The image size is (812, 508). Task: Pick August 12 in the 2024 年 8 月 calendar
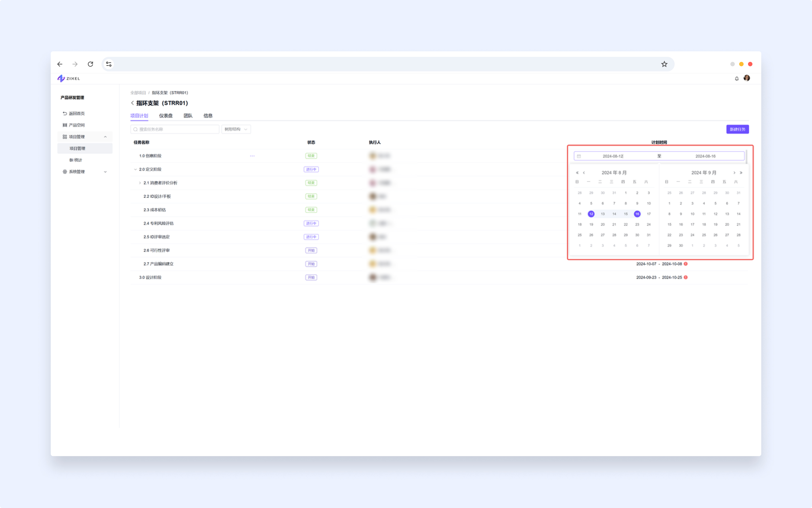point(591,214)
